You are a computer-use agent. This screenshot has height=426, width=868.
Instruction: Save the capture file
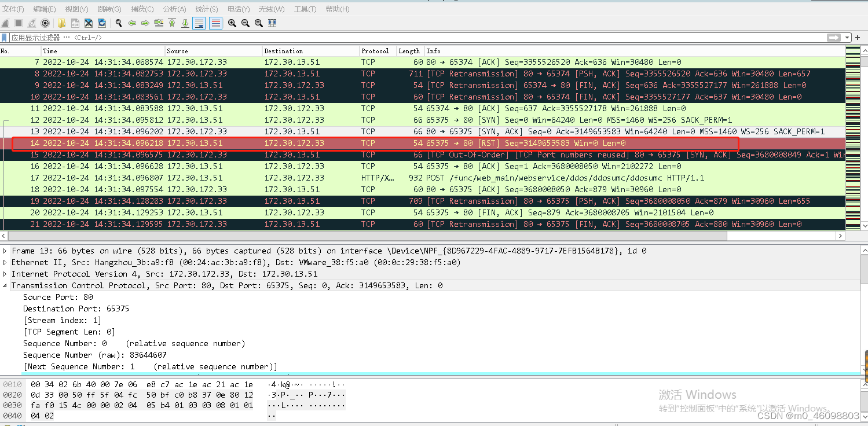pyautogui.click(x=75, y=23)
